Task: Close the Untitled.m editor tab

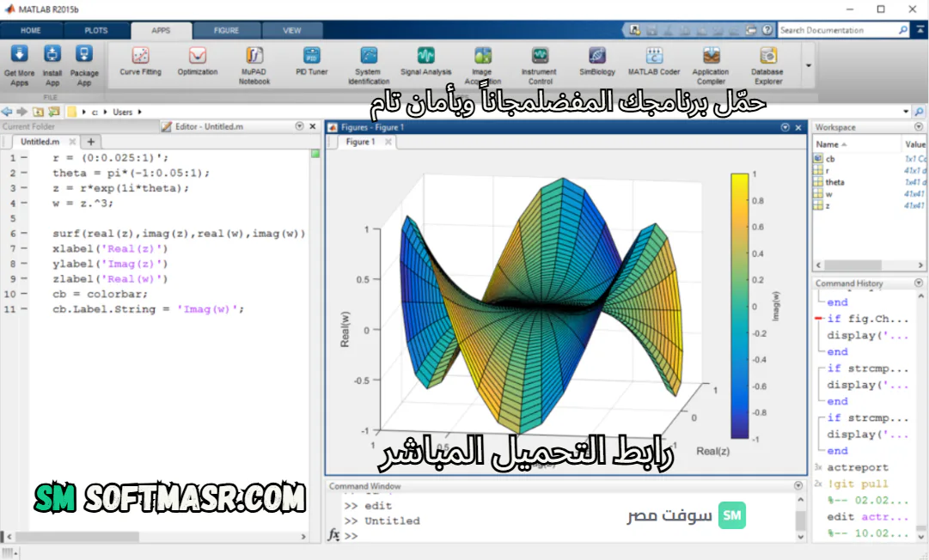Action: (72, 142)
